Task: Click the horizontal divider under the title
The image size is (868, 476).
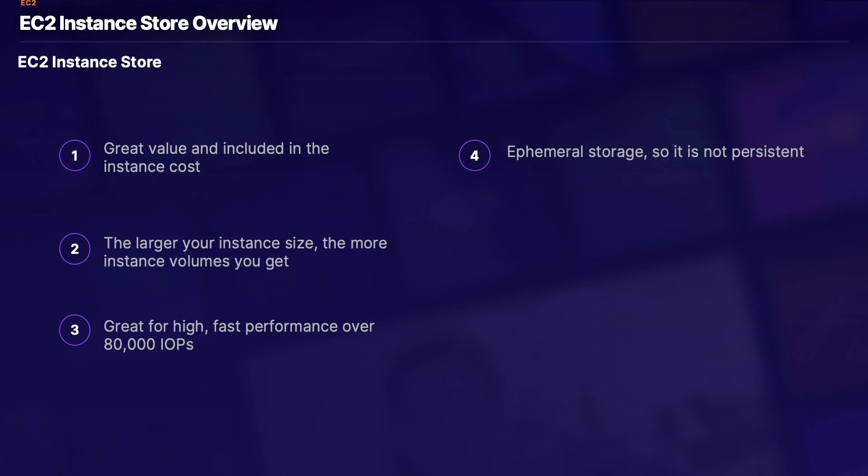Action: click(434, 42)
